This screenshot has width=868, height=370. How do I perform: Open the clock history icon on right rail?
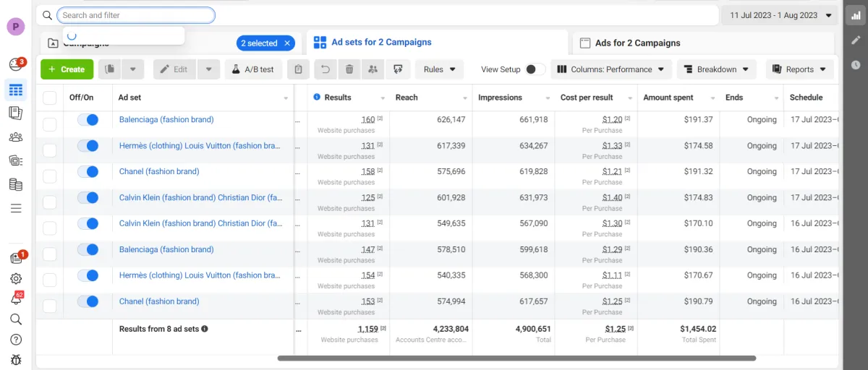(x=856, y=65)
